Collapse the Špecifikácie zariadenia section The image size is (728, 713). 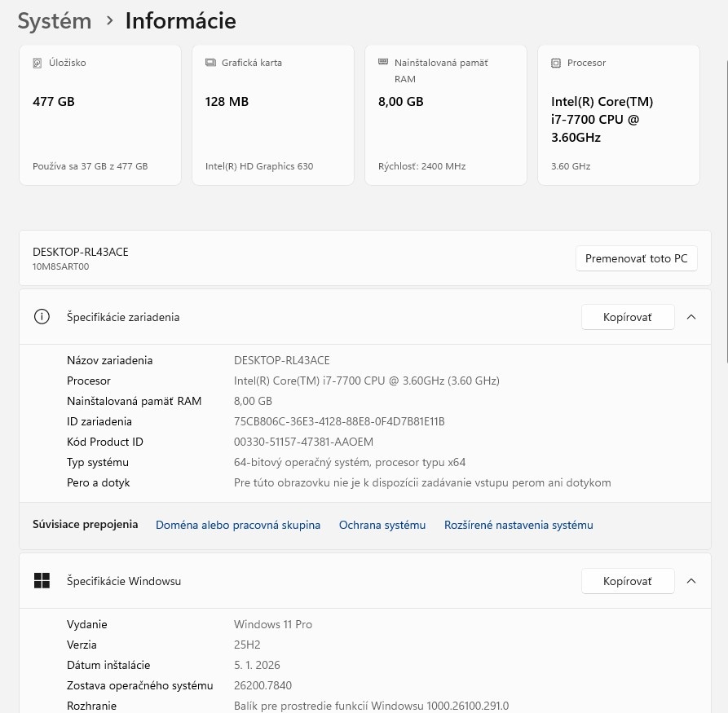pyautogui.click(x=691, y=316)
